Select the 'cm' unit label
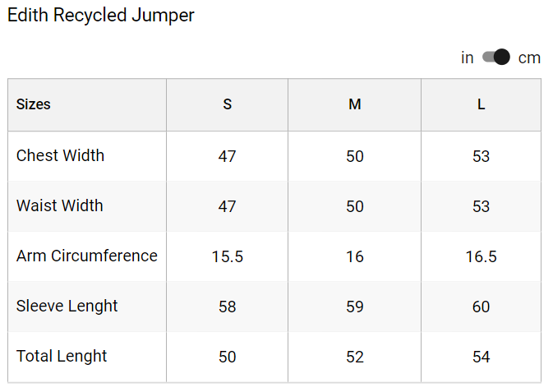The image size is (553, 392). pyautogui.click(x=529, y=58)
